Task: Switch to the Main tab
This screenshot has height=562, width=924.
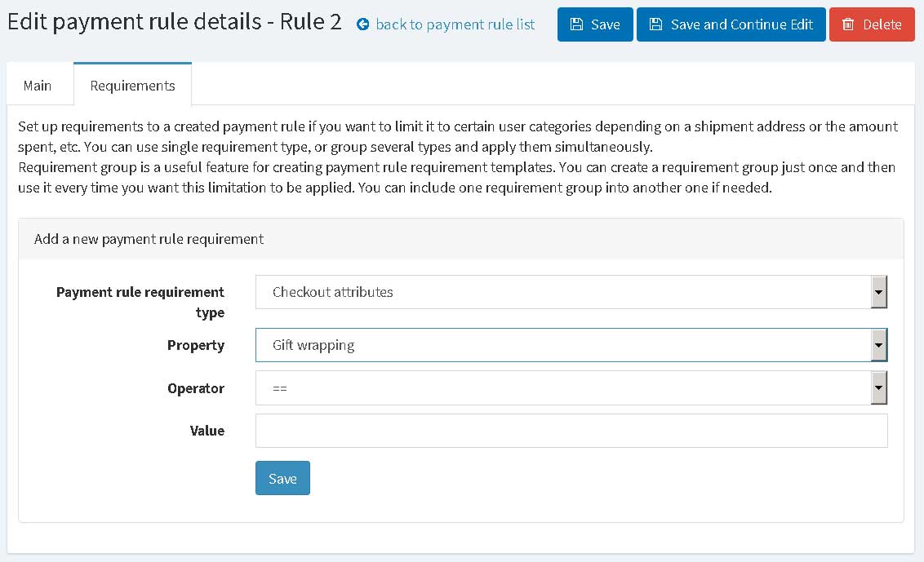Action: click(37, 86)
